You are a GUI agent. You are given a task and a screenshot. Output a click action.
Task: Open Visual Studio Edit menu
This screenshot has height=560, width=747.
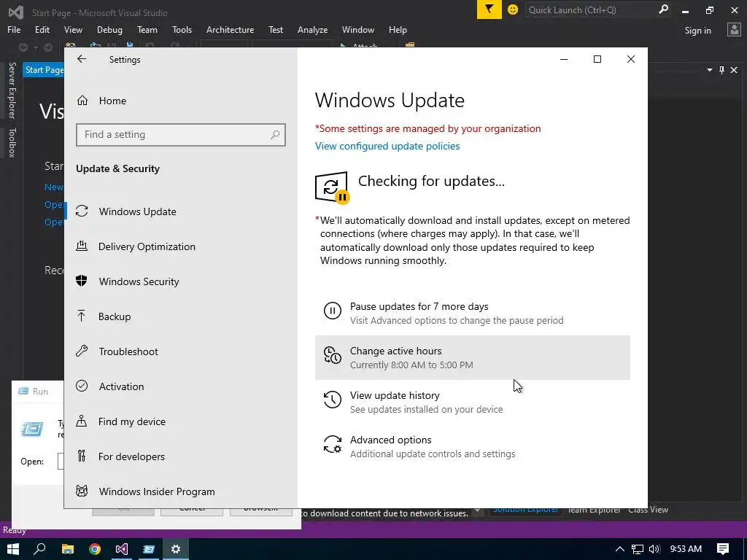tap(42, 29)
